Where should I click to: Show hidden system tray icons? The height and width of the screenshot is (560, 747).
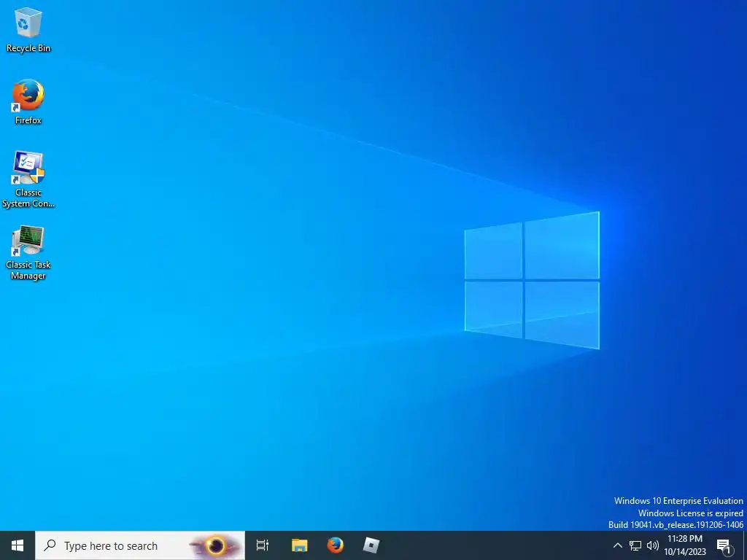pyautogui.click(x=617, y=545)
